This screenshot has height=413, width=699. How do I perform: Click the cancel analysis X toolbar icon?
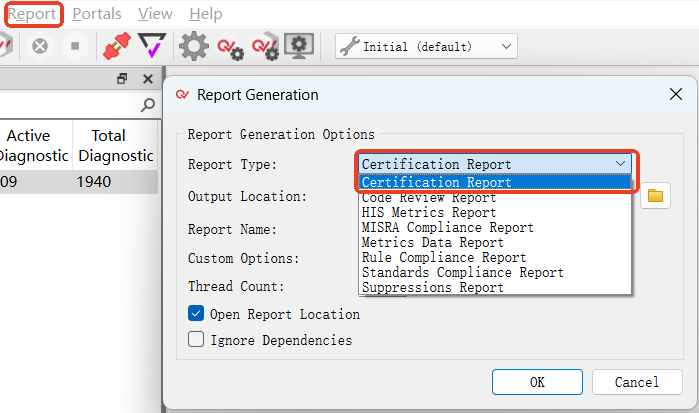click(x=40, y=46)
